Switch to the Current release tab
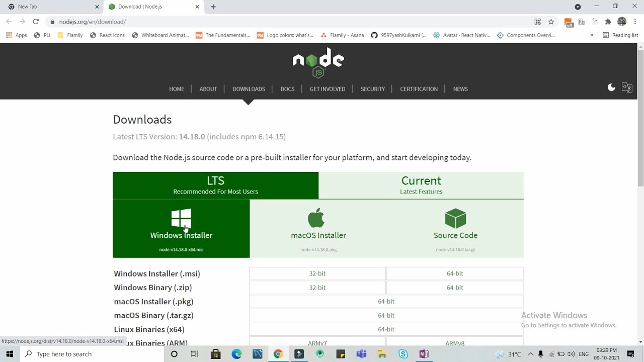 pyautogui.click(x=421, y=185)
